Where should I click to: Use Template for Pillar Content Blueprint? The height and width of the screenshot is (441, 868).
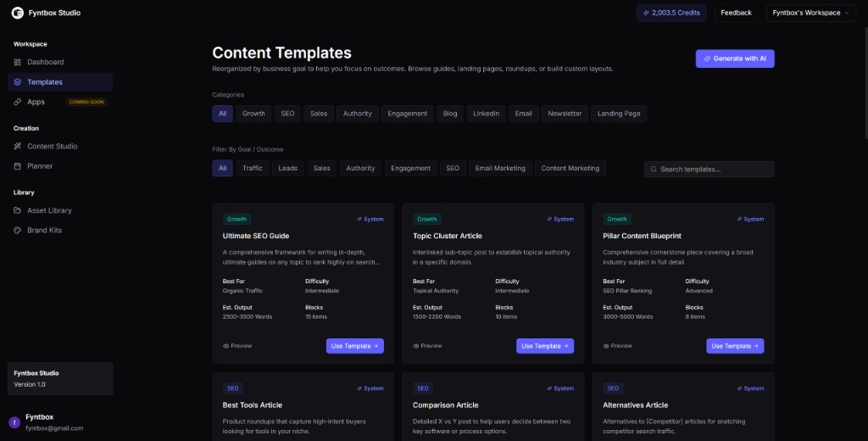click(x=735, y=346)
